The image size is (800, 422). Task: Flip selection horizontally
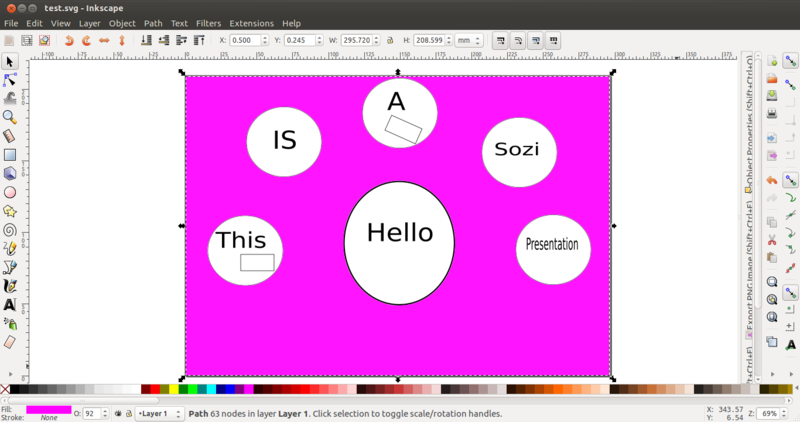pos(104,40)
